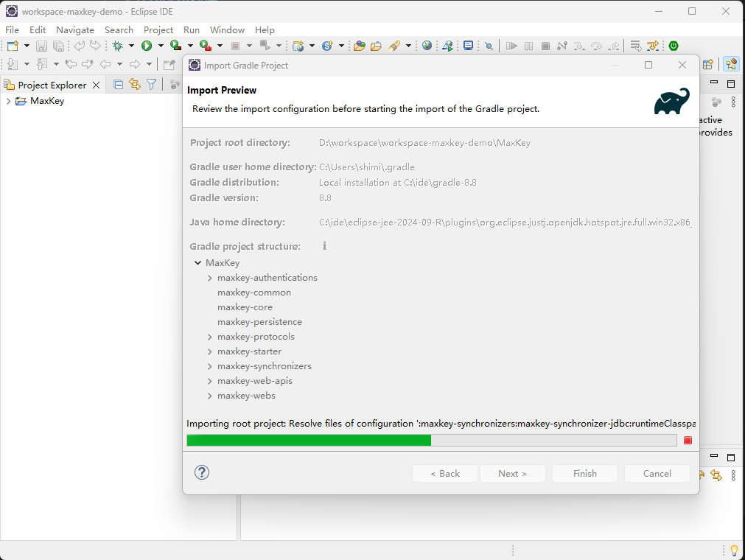The height and width of the screenshot is (560, 745).
Task: Click the Finish button
Action: pos(585,474)
